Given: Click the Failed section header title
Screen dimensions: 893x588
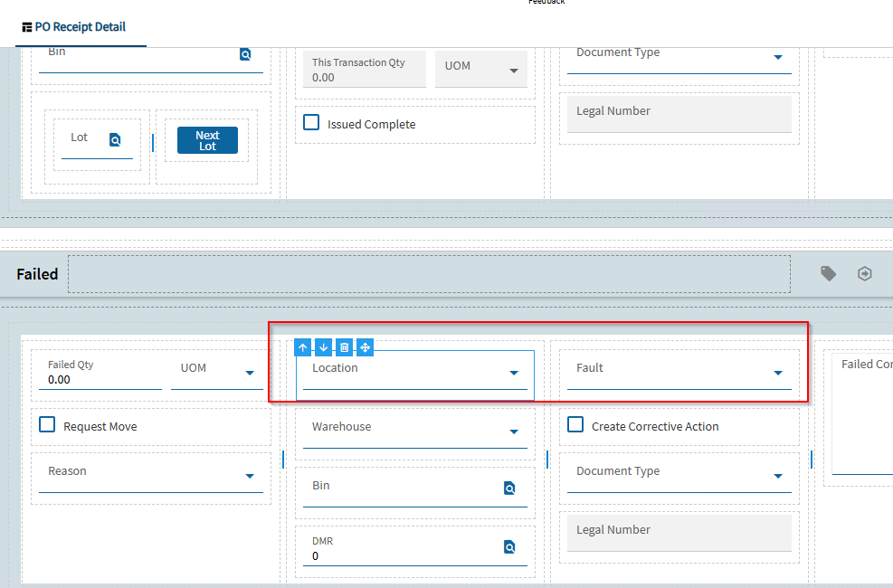Looking at the screenshot, I should [37, 274].
